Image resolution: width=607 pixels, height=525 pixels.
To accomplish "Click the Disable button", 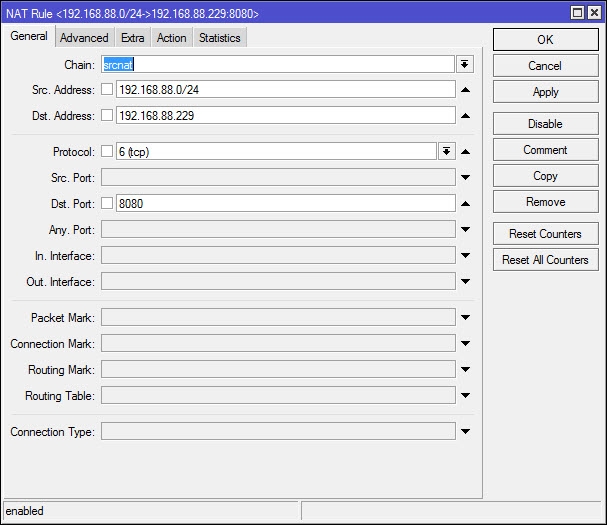I will (545, 124).
